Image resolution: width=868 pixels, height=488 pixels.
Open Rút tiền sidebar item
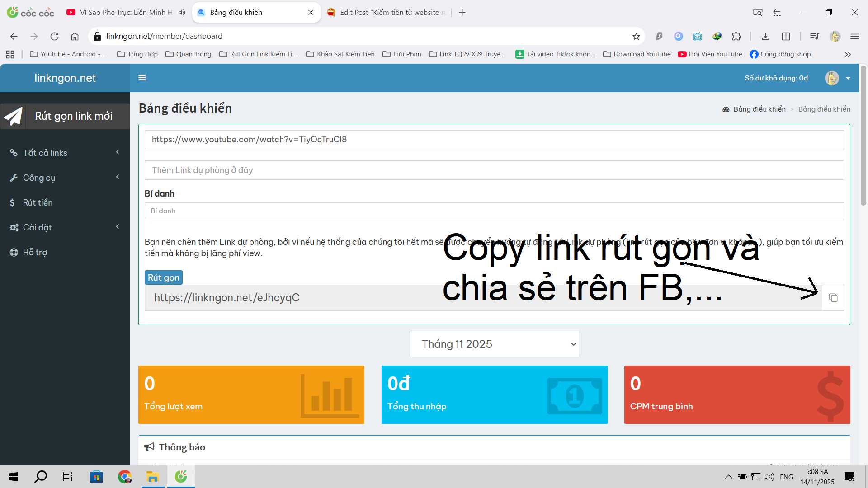pyautogui.click(x=38, y=202)
